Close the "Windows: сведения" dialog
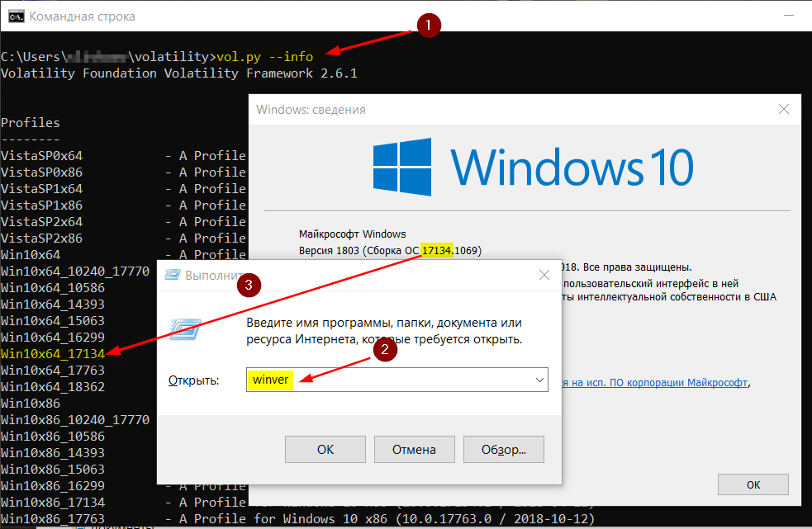The image size is (812, 529). click(784, 109)
